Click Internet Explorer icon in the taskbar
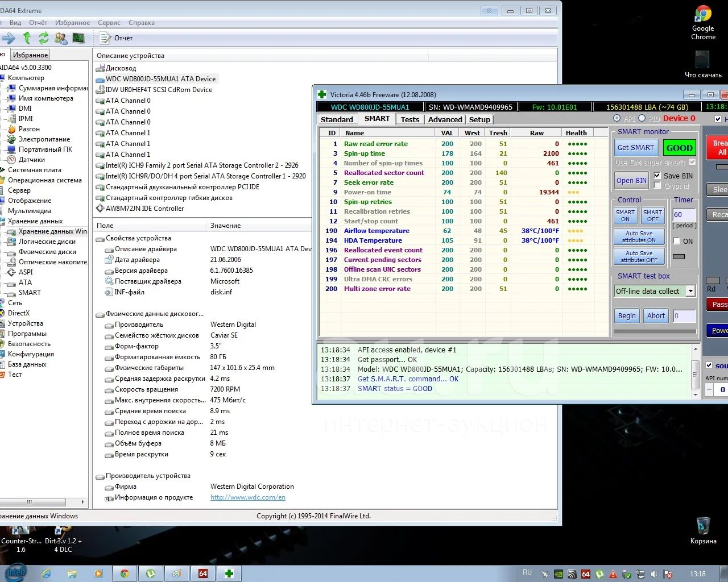Screen dimensions: 728x582 click(46, 573)
